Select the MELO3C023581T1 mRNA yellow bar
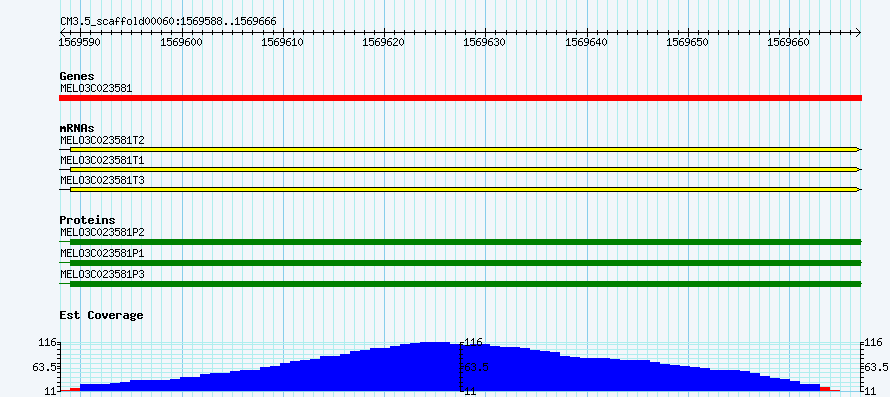This screenshot has height=397, width=890. [464, 169]
